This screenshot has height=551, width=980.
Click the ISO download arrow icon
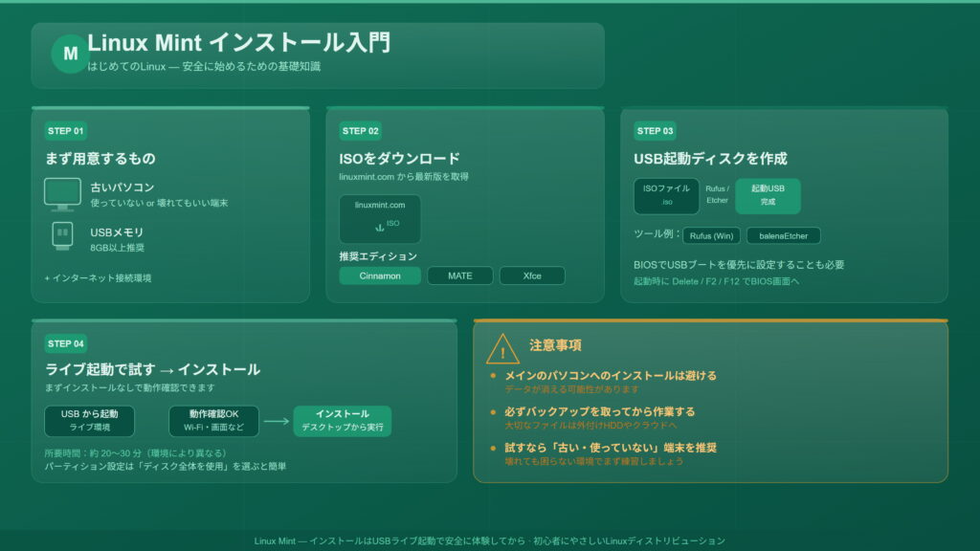[379, 226]
